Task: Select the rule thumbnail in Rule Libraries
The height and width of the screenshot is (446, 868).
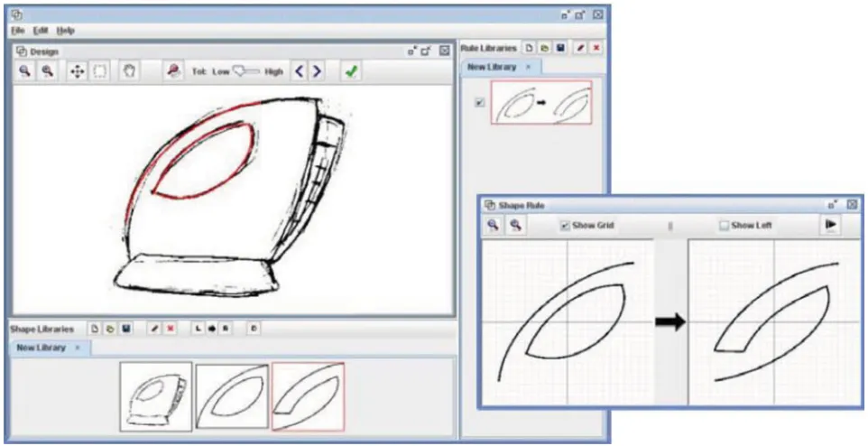Action: tap(541, 102)
